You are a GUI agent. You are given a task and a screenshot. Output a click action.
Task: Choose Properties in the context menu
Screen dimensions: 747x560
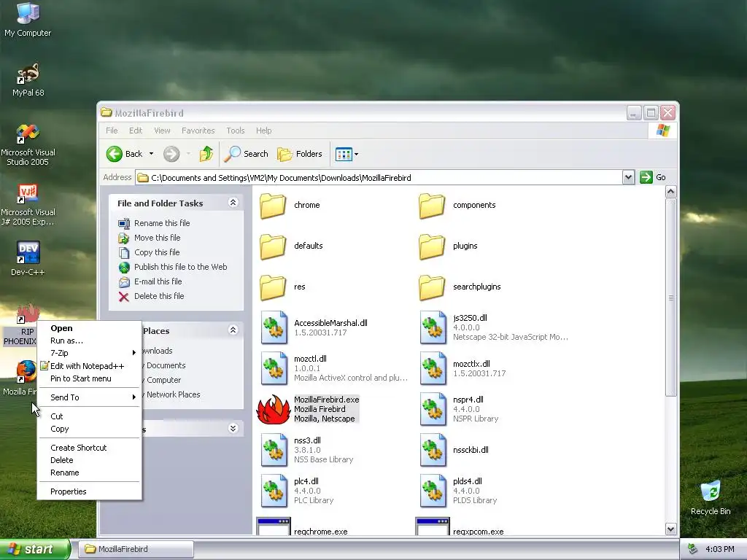[x=89, y=491]
